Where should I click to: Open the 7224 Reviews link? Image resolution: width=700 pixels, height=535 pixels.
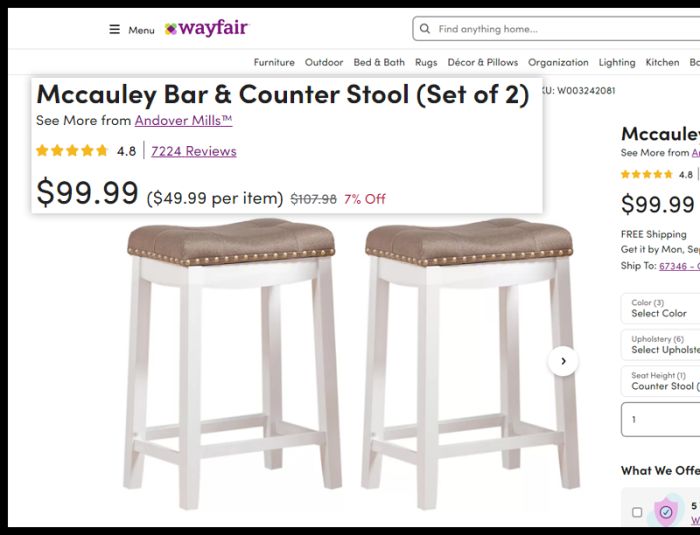click(x=194, y=151)
